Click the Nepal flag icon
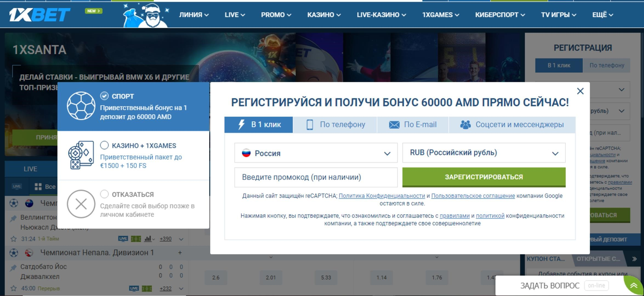Image resolution: width=644 pixels, height=296 pixels. point(29,253)
